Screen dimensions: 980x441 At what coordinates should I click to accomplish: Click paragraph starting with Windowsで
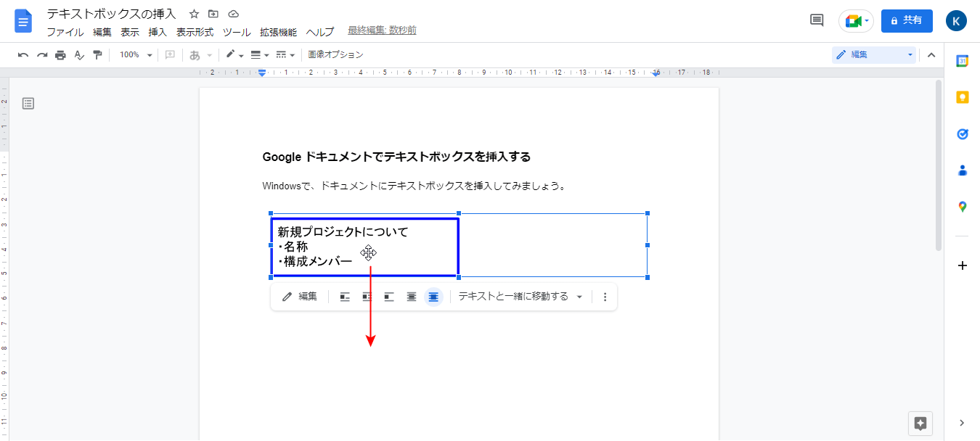coord(414,186)
